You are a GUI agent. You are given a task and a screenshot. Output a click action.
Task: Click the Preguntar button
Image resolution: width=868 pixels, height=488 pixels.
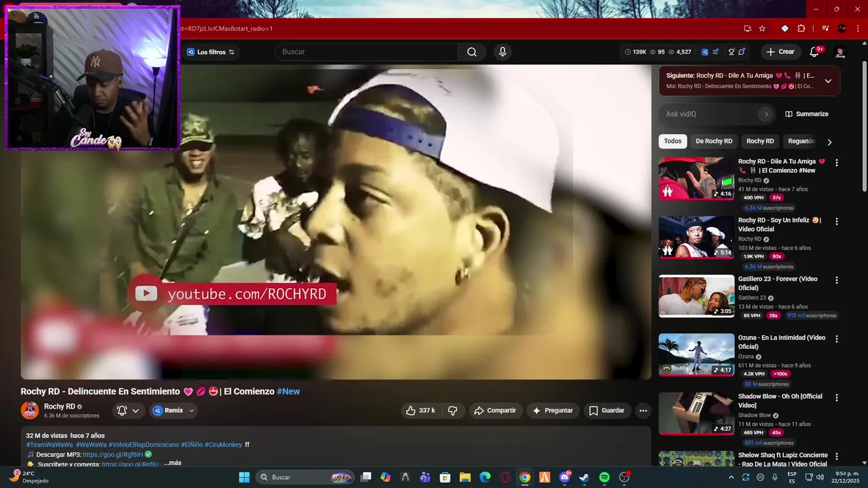tap(553, 411)
